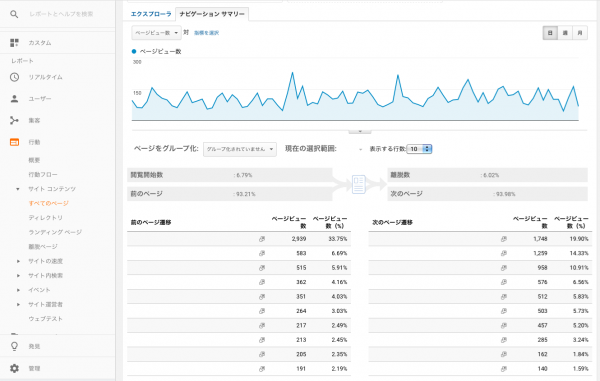Image resolution: width=600 pixels, height=381 pixels.
Task: Open link icon in row with 362 pageviews
Action: pyautogui.click(x=262, y=282)
